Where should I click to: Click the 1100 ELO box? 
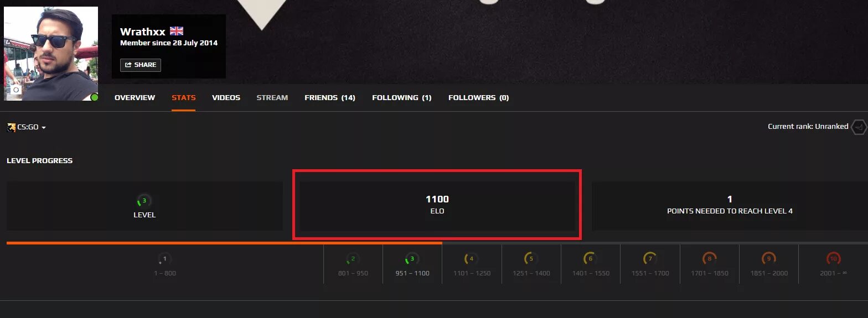pyautogui.click(x=437, y=206)
